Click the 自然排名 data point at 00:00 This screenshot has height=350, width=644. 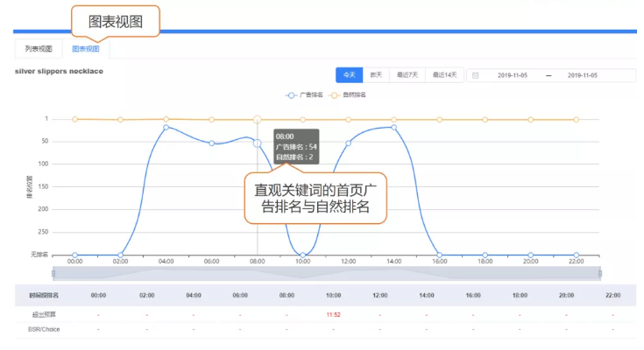(74, 119)
